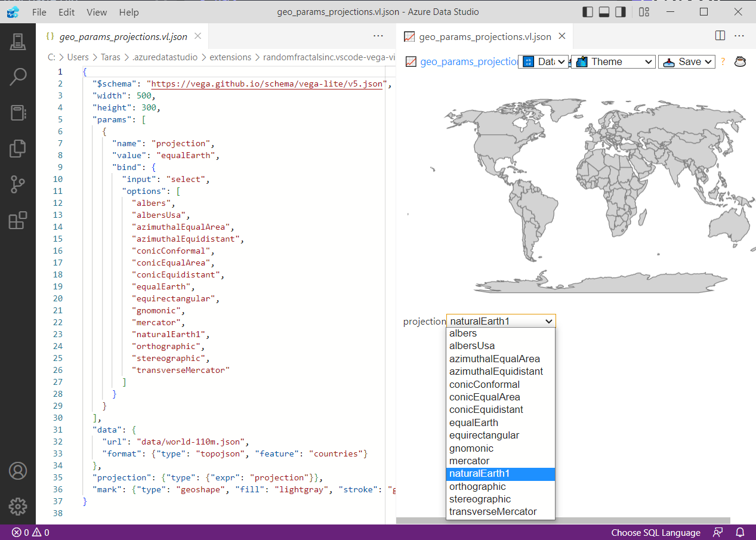The height and width of the screenshot is (540, 756).
Task: Show the Explorer files icon
Action: click(18, 149)
